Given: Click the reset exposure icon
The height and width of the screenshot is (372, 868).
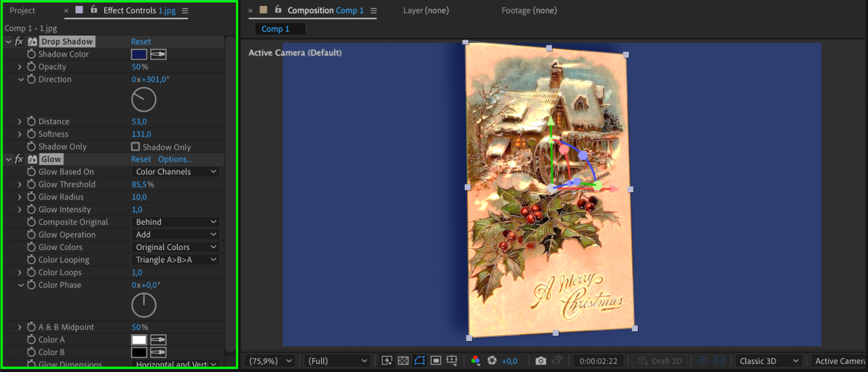Looking at the screenshot, I should click(492, 361).
